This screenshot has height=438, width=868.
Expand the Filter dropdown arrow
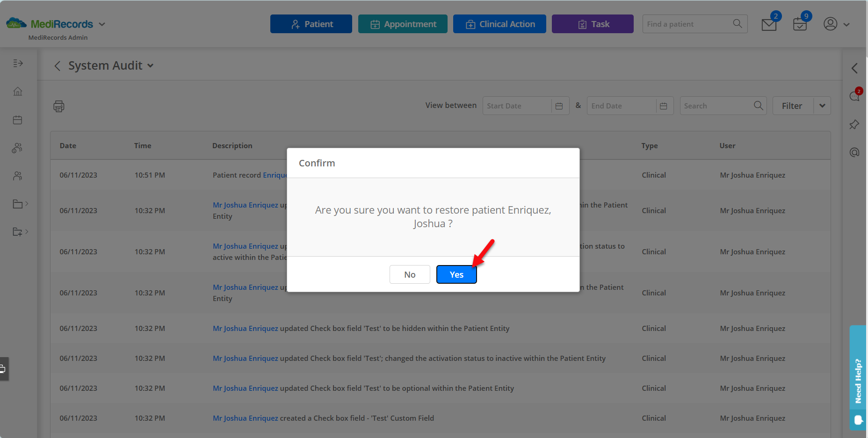(x=822, y=106)
